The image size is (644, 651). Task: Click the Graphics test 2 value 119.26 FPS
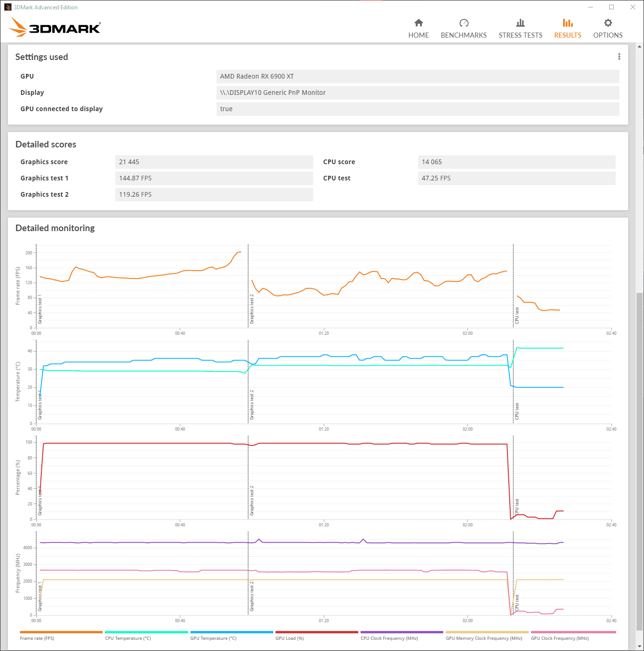214,194
